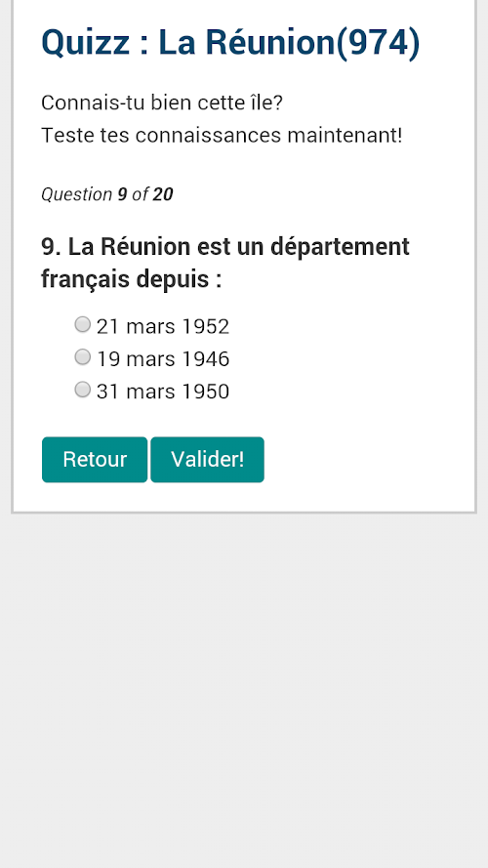
Task: Choose the 19 mars 1946 radio option
Action: pyautogui.click(x=82, y=357)
